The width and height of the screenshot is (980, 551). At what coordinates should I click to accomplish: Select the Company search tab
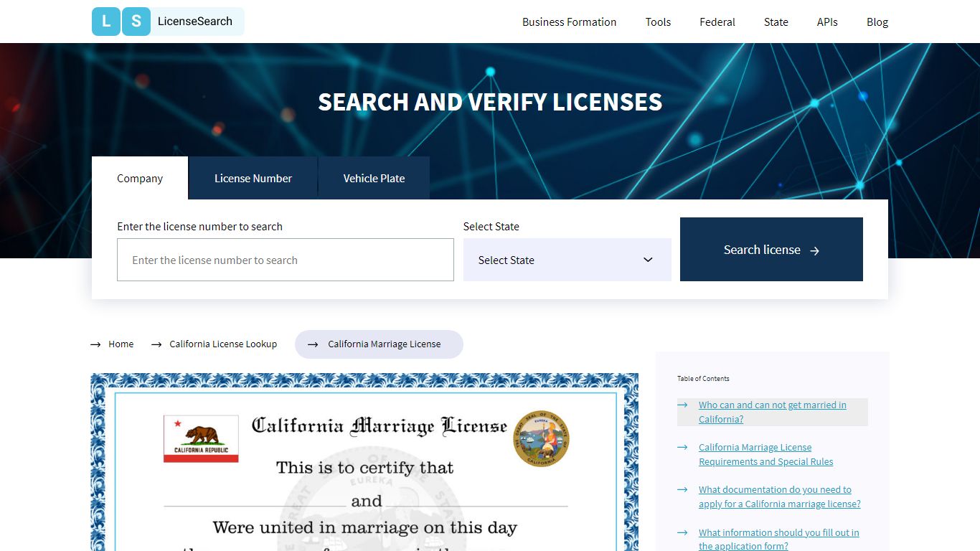pyautogui.click(x=140, y=178)
